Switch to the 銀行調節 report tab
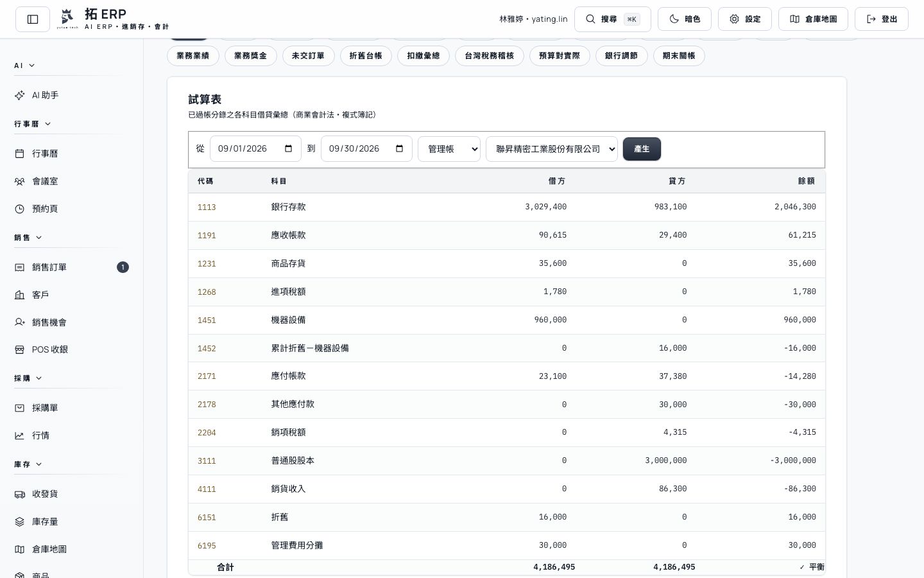Viewport: 924px width, 578px height. tap(622, 56)
